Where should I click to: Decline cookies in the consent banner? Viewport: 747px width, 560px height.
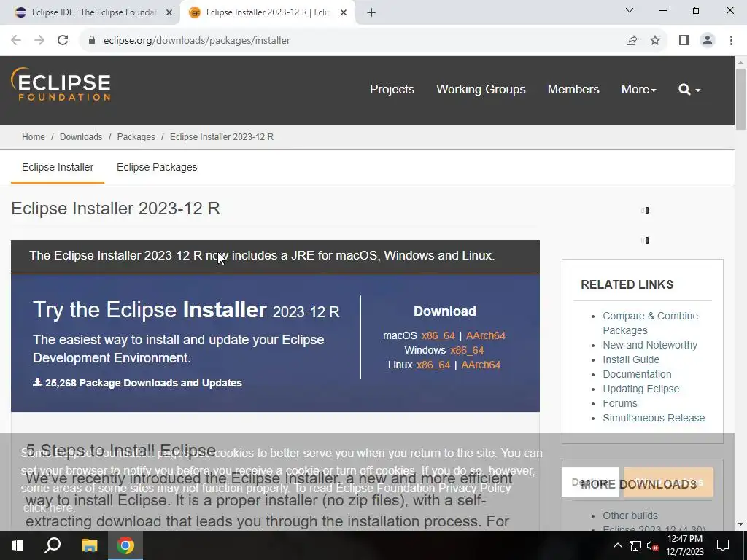[x=589, y=482]
